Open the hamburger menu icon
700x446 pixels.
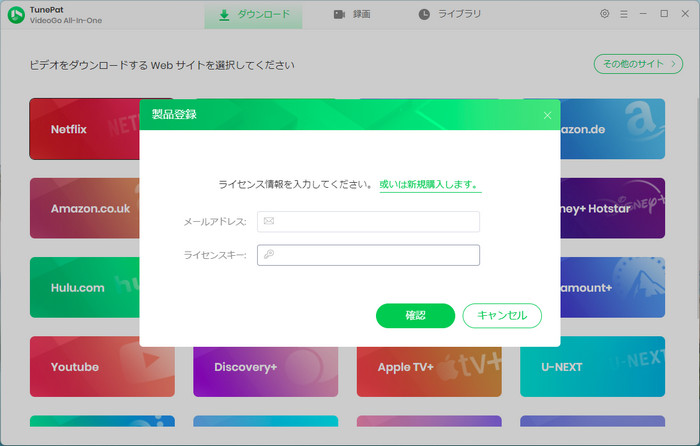(x=624, y=14)
